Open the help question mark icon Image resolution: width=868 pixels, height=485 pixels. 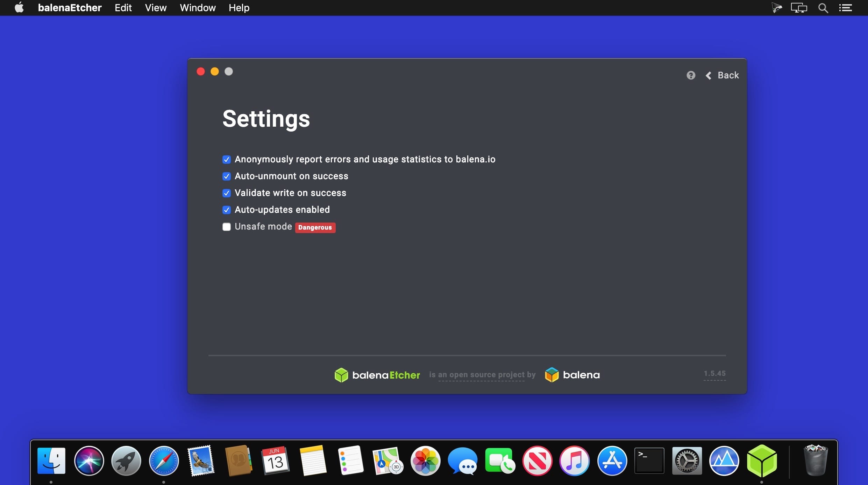coord(691,75)
